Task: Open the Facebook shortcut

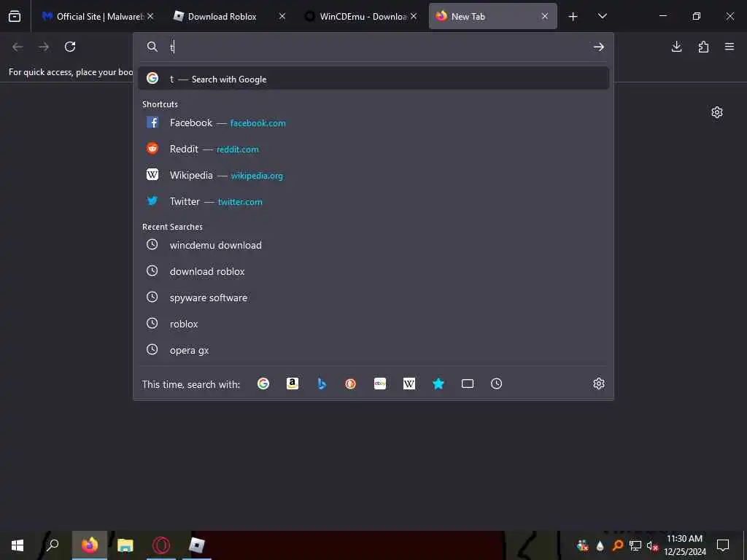Action: (373, 122)
